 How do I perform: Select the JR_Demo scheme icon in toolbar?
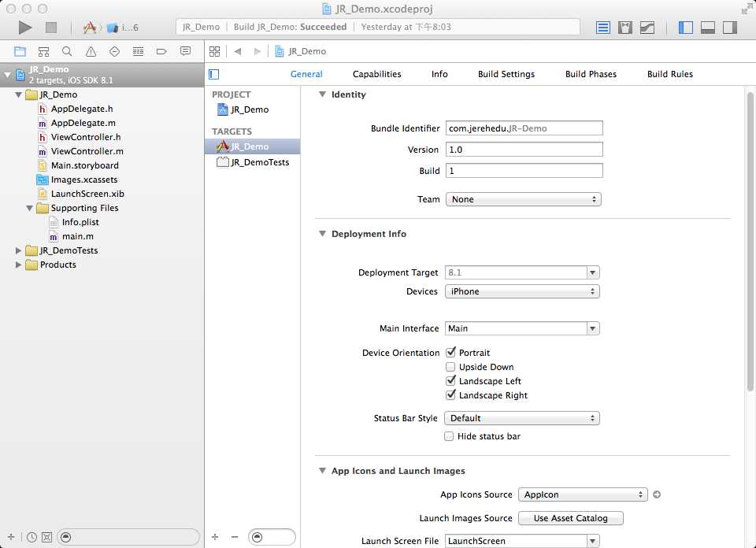(90, 28)
